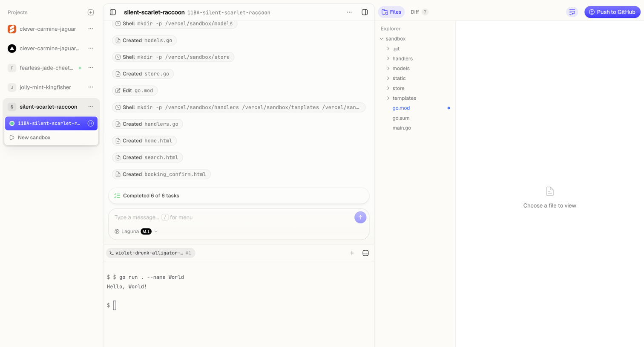The image size is (644, 347).
Task: Select jolly-mint-kingfisher project
Action: tap(45, 87)
